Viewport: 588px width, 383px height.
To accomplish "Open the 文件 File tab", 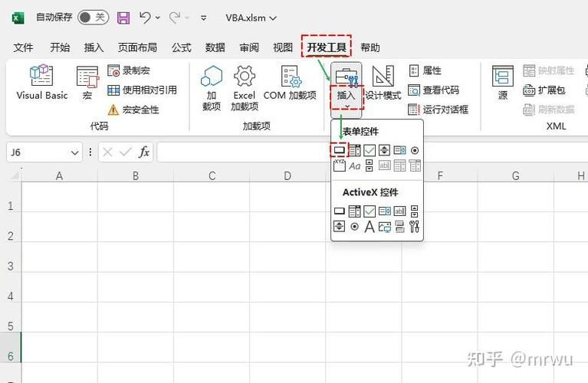I will pos(23,47).
